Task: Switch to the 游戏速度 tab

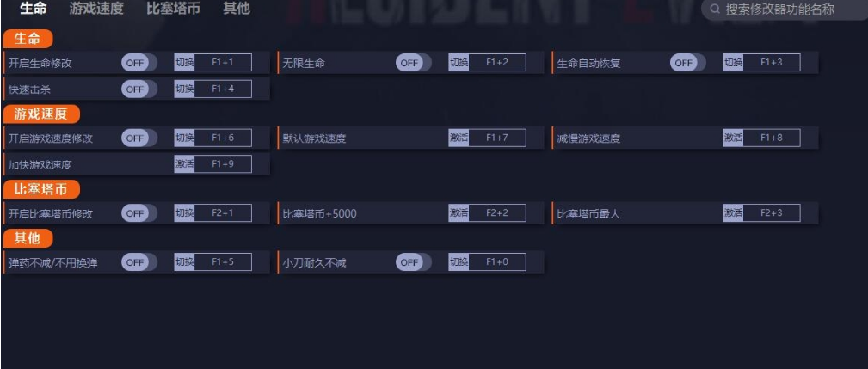Action: [x=96, y=9]
